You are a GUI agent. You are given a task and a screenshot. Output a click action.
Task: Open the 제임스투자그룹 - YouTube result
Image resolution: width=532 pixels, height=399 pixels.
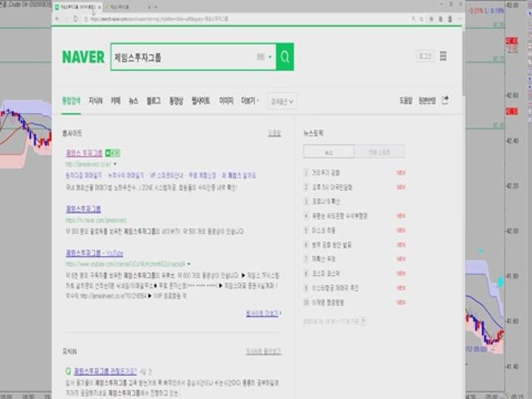coord(95,253)
